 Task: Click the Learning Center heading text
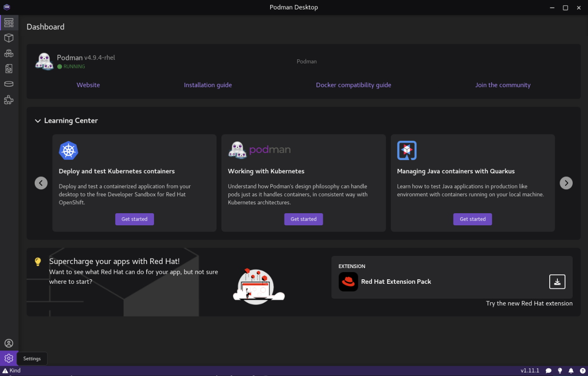(71, 121)
